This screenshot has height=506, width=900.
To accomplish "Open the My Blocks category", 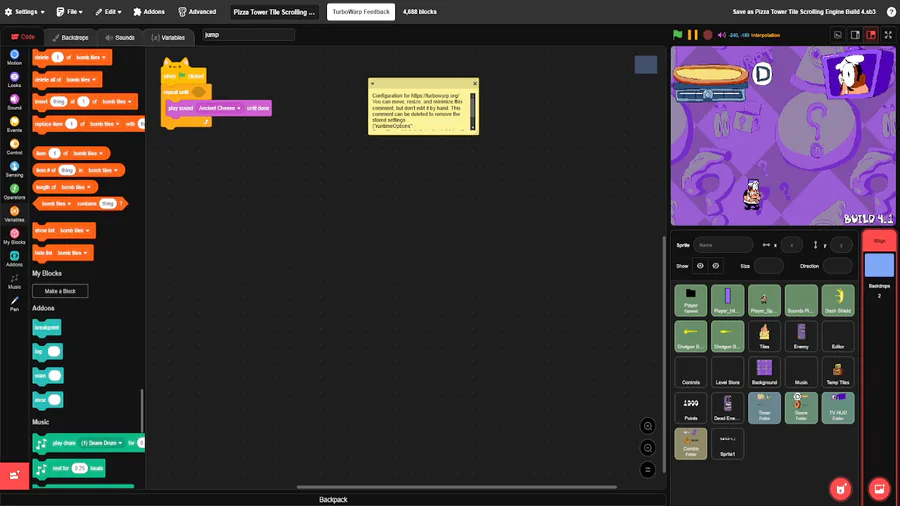I will point(14,236).
